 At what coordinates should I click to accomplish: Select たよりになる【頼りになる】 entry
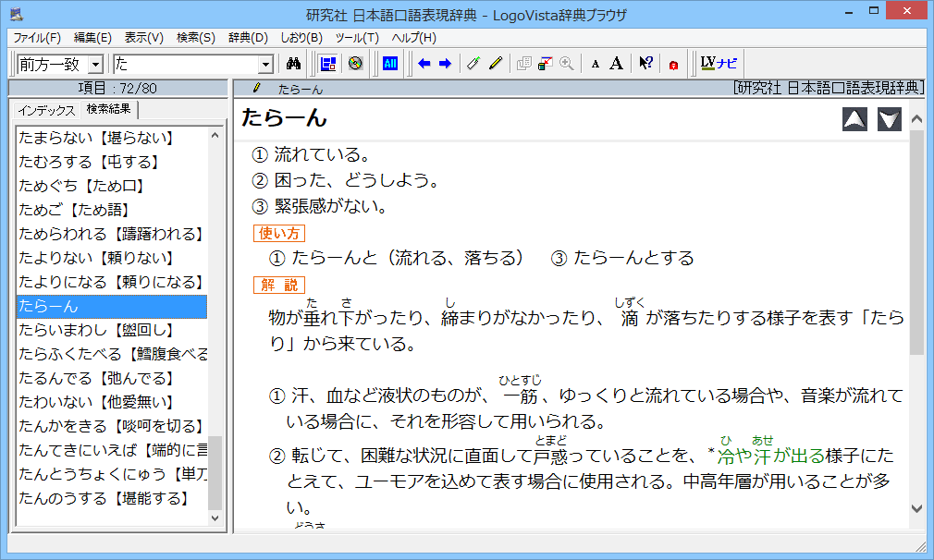[112, 282]
